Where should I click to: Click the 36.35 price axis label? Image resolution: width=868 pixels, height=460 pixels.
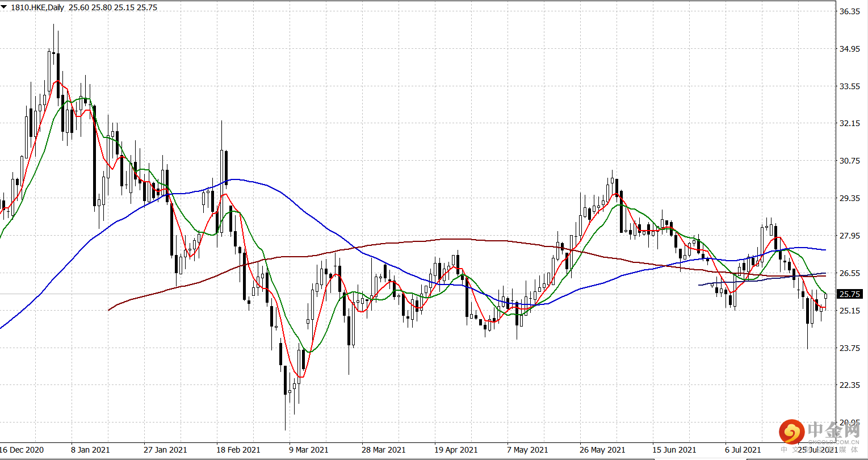pos(850,11)
